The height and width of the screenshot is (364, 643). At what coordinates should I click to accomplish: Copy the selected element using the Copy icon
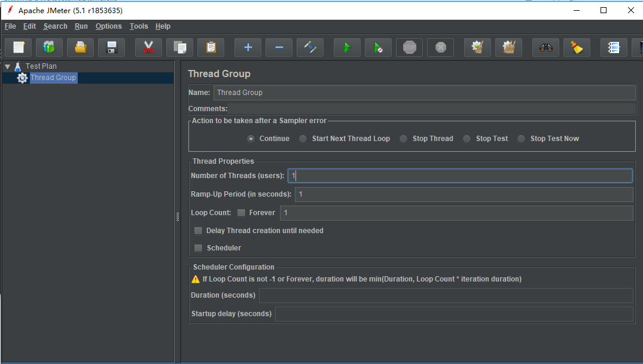click(x=179, y=48)
